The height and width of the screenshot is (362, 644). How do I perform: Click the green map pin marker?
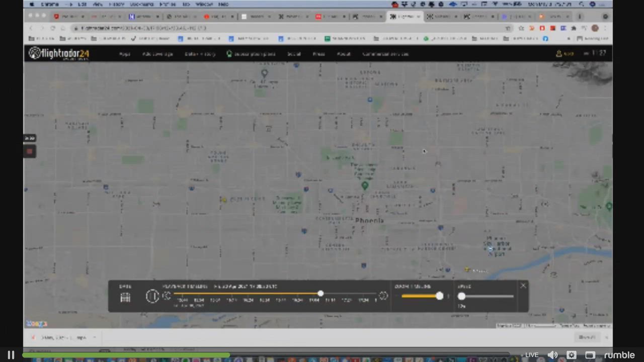coord(365,186)
